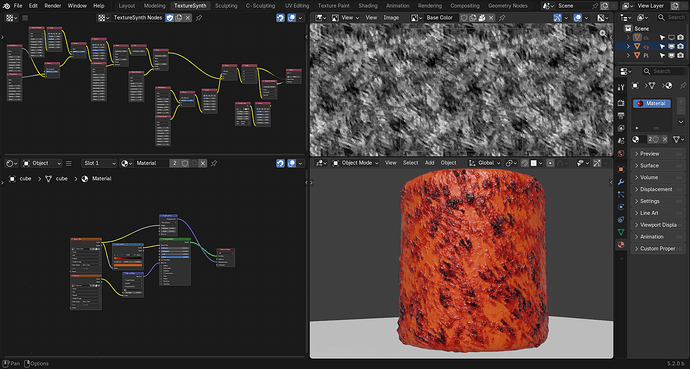Viewport: 690px width, 369px height.
Task: Open the Slot 1 material slot dropdown
Action: point(99,163)
